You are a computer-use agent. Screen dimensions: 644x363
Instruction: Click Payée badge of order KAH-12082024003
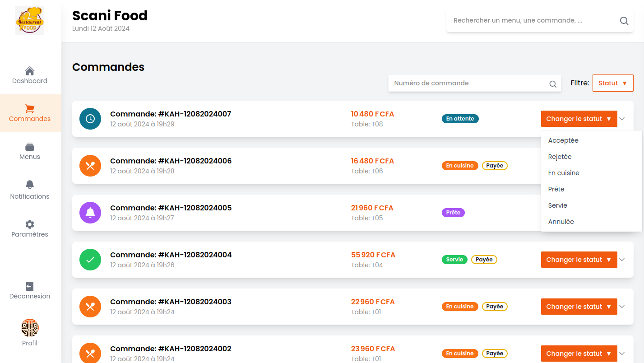495,307
